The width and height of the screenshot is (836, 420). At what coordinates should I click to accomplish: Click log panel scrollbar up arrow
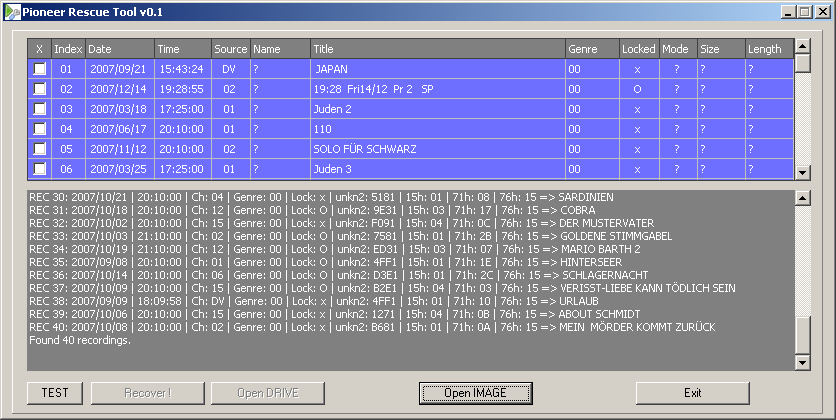[802, 198]
